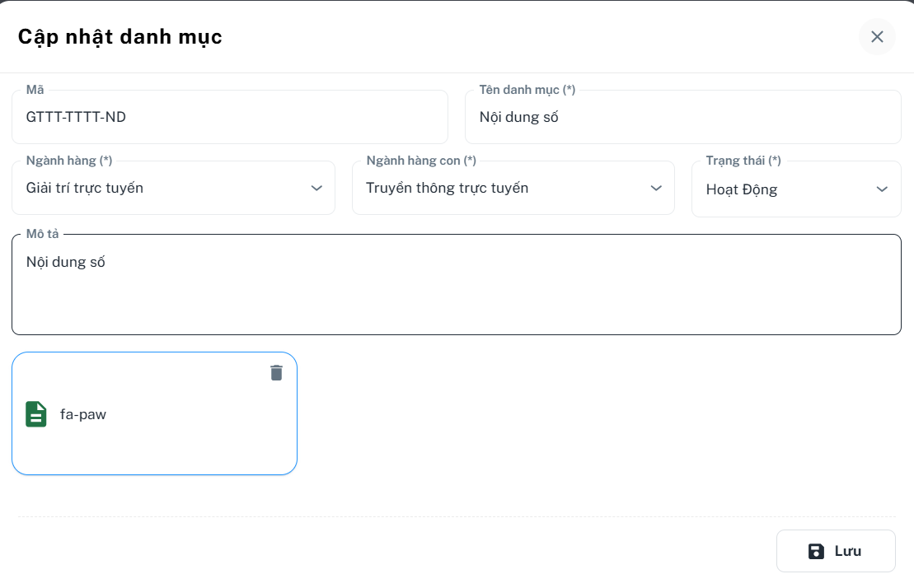Click inside the Mô tả text area
The width and height of the screenshot is (914, 588).
(456, 292)
